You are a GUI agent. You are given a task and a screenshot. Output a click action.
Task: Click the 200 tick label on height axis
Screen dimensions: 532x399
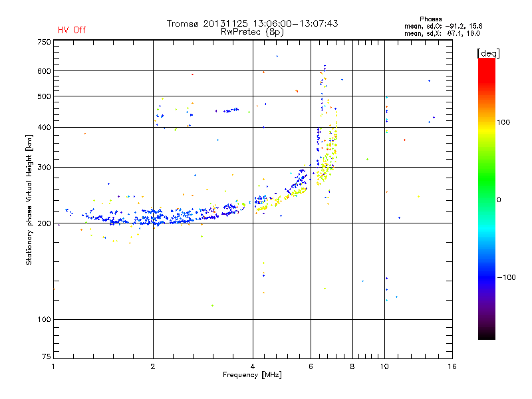coord(44,223)
